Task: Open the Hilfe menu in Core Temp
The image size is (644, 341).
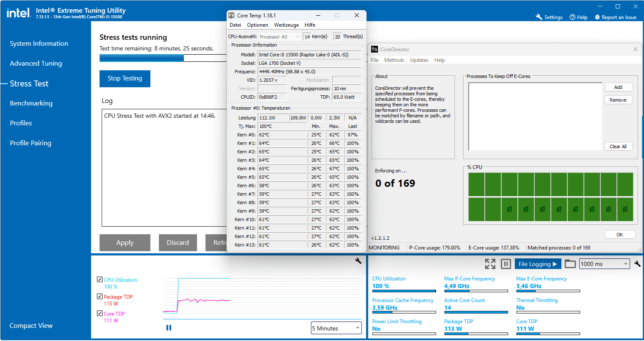Action: [310, 25]
